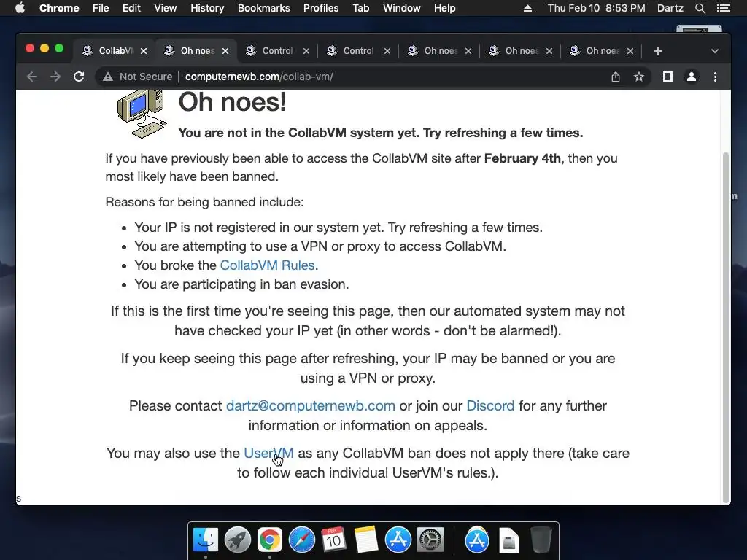Toggle the Chrome side panel icon
Viewport: 747px width, 560px height.
[x=668, y=77]
